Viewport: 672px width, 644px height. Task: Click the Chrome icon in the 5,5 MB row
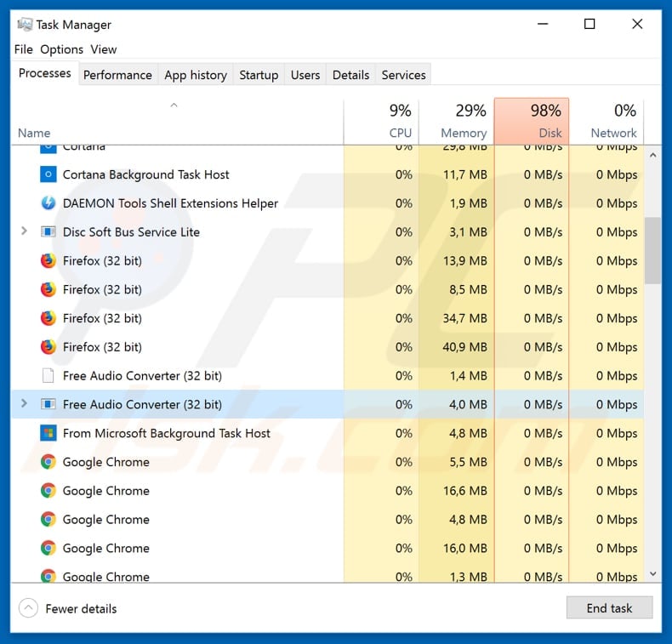48,461
